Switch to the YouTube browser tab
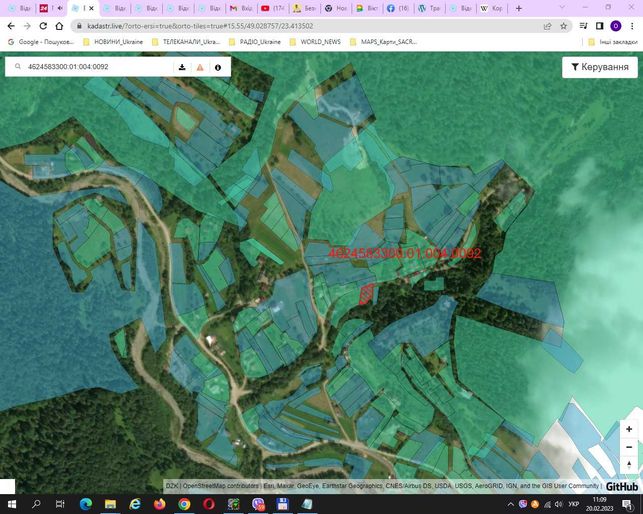643x514 pixels. pyautogui.click(x=273, y=8)
